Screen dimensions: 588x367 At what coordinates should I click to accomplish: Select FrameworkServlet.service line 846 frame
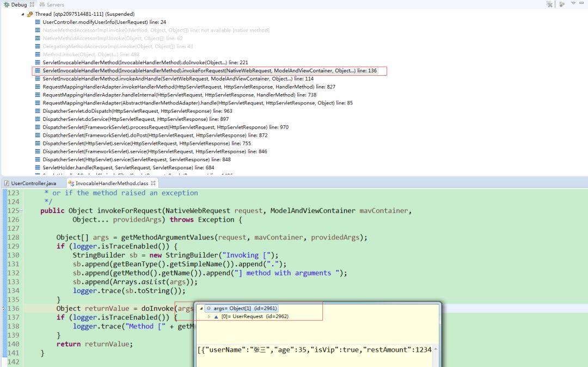click(x=155, y=151)
